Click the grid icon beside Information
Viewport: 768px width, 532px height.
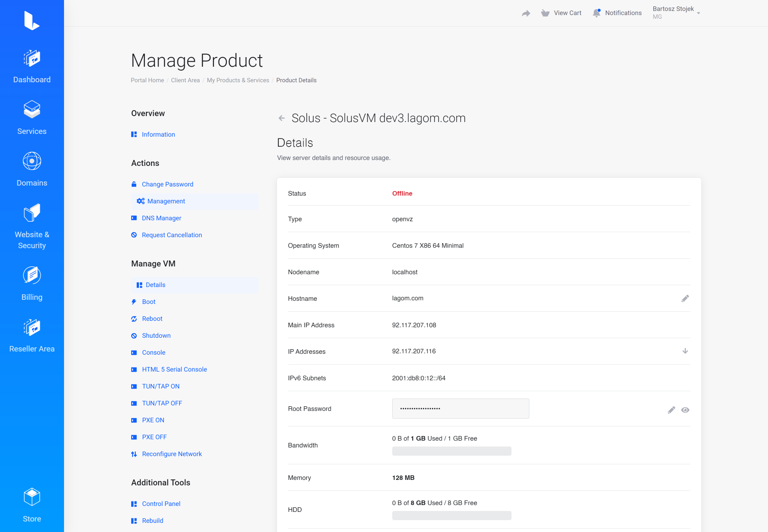pyautogui.click(x=134, y=134)
